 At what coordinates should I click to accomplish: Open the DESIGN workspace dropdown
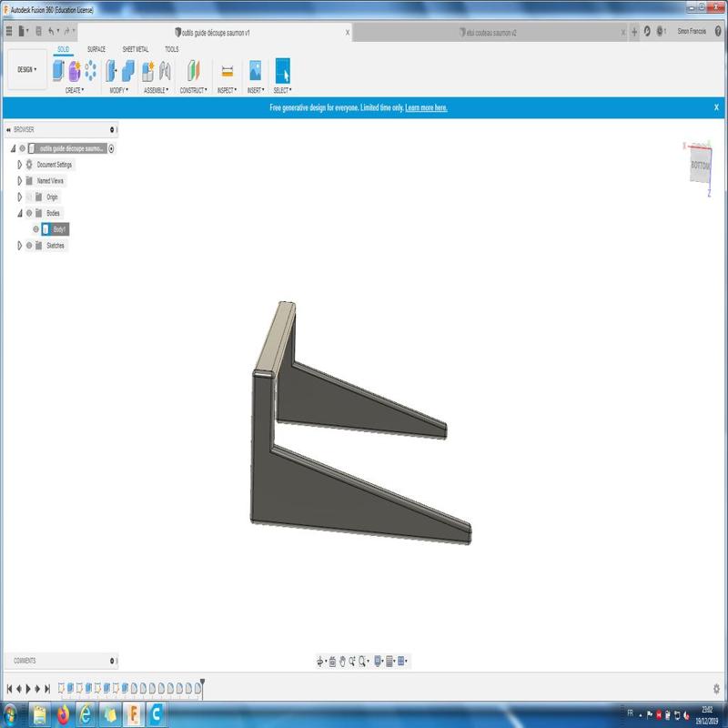27,70
